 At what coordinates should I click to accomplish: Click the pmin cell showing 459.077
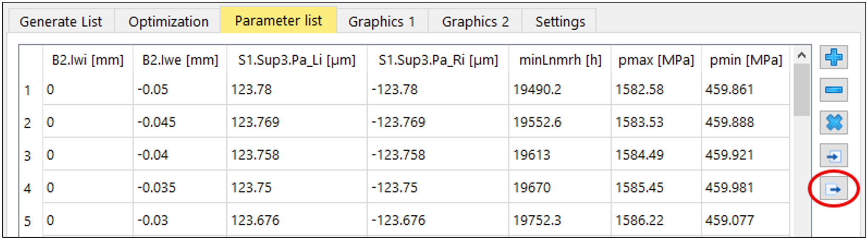click(x=729, y=220)
